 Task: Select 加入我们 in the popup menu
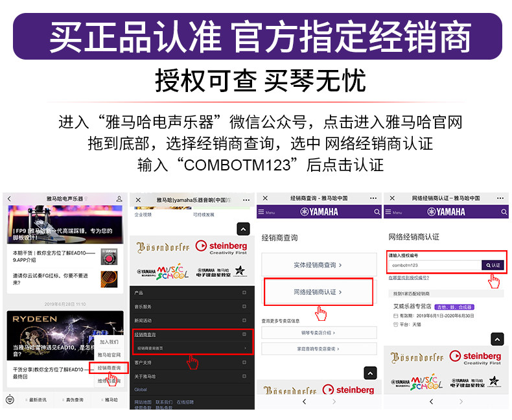[x=109, y=342]
